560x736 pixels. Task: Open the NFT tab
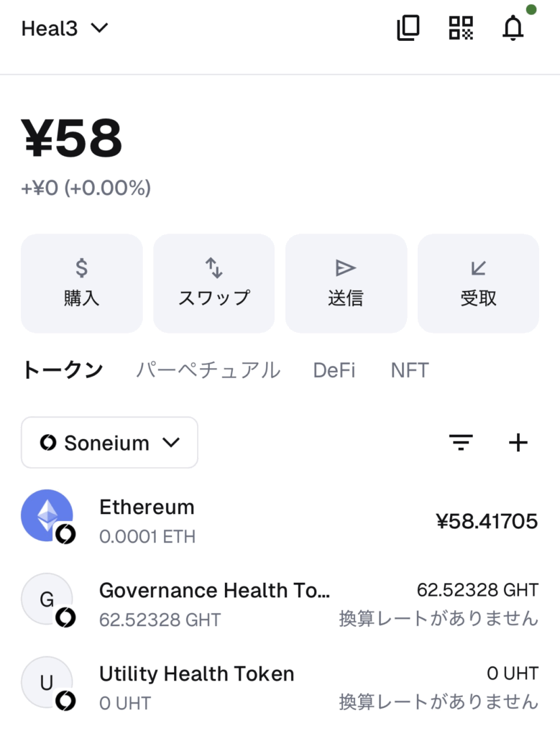(410, 370)
